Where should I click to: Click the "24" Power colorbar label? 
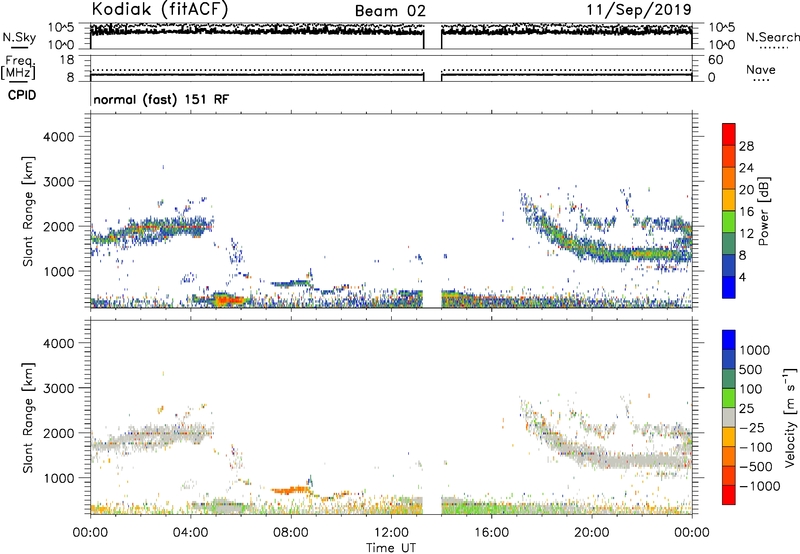click(746, 168)
